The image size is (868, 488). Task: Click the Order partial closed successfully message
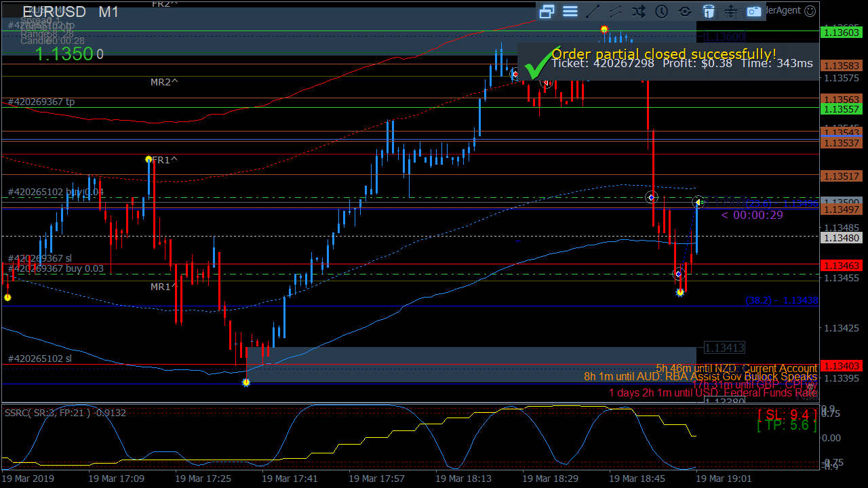[664, 54]
